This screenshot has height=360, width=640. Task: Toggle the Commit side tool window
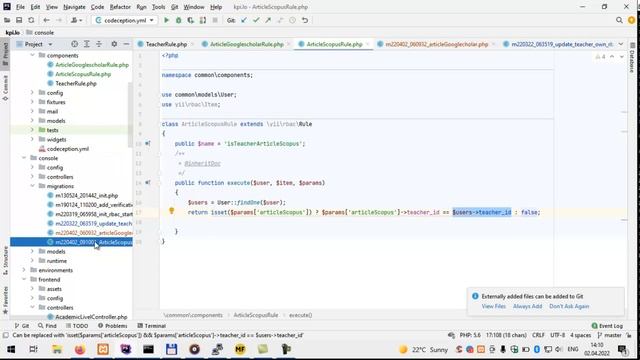click(5, 89)
